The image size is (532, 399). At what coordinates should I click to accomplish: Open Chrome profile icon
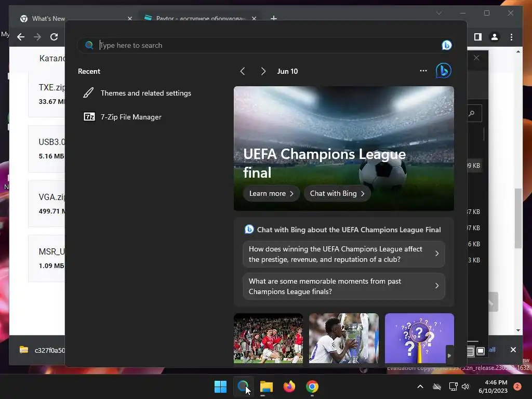[495, 37]
